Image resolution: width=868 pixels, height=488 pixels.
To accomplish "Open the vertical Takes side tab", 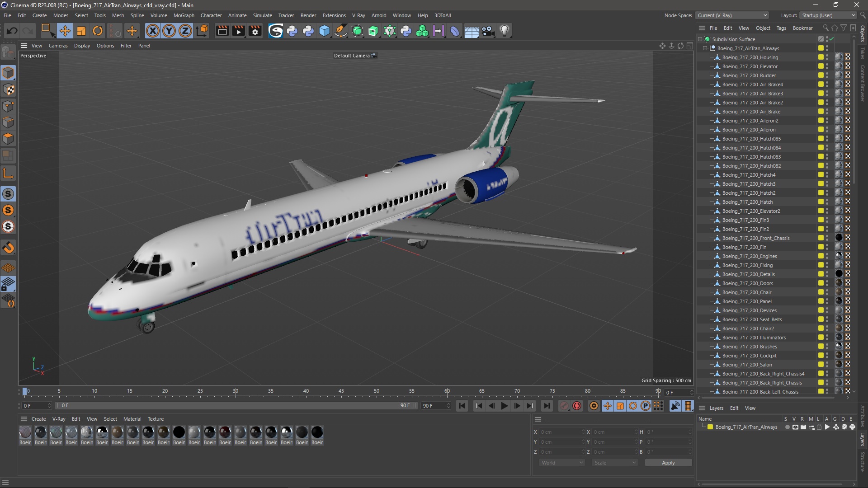I will [x=863, y=53].
